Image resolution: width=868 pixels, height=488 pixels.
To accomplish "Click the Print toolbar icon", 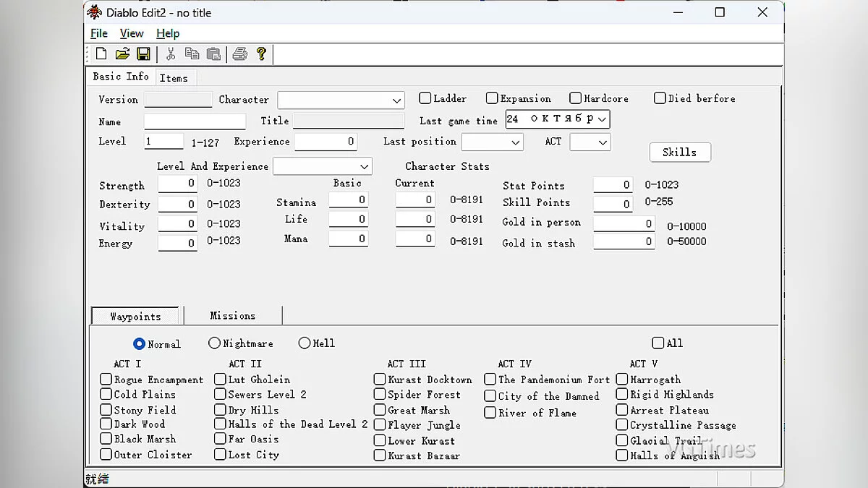I will pyautogui.click(x=240, y=53).
